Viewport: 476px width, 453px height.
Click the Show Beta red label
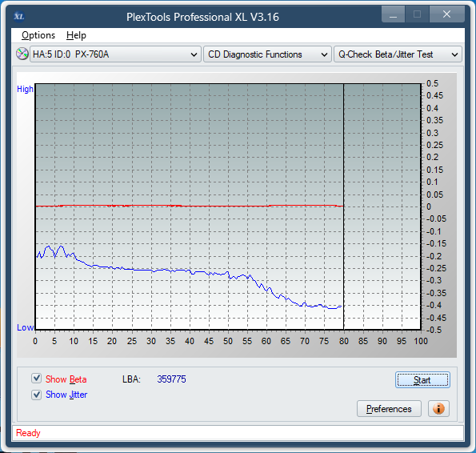(66, 379)
